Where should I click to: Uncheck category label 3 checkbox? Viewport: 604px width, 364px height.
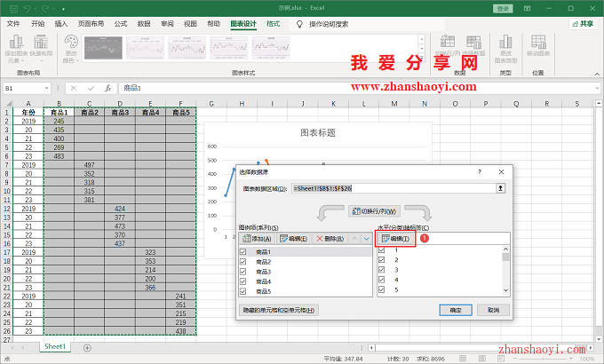(382, 270)
